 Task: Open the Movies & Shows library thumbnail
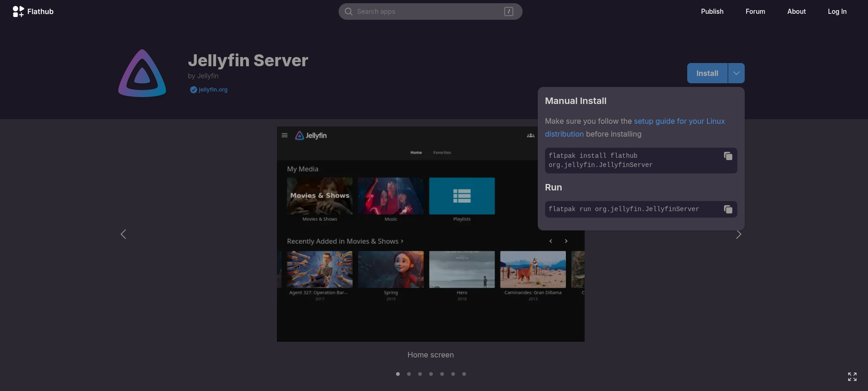(320, 196)
